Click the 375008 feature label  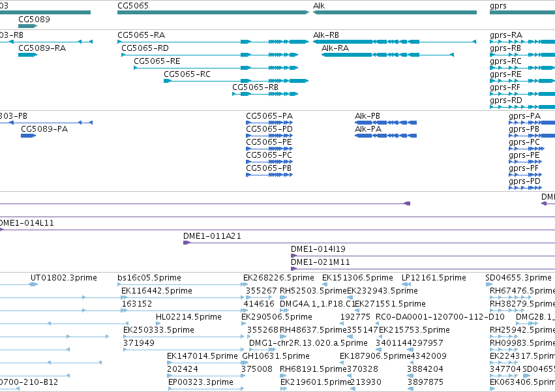tap(257, 370)
